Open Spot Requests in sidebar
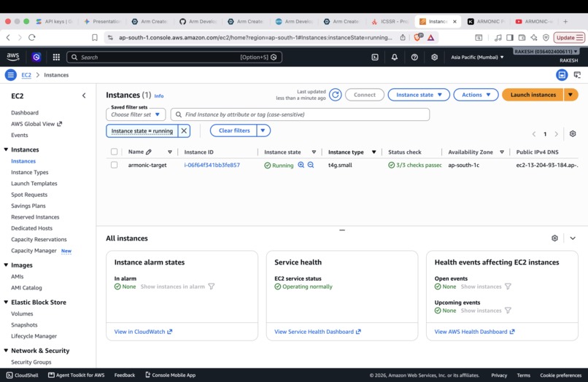This screenshot has width=588, height=382. (x=29, y=195)
